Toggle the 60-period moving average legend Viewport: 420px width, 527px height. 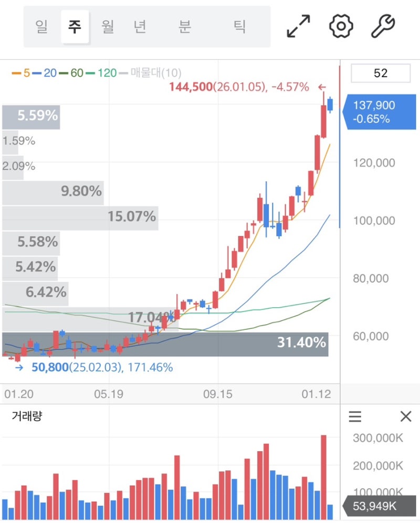pos(71,73)
